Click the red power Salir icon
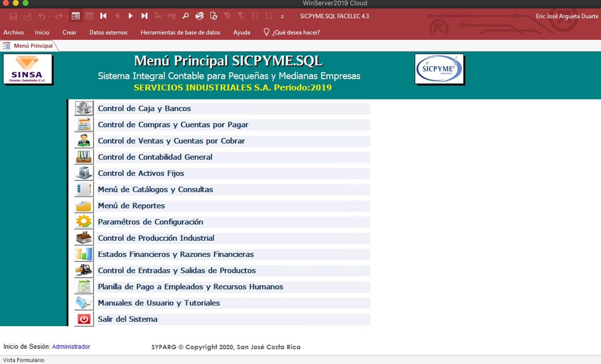 [x=84, y=319]
